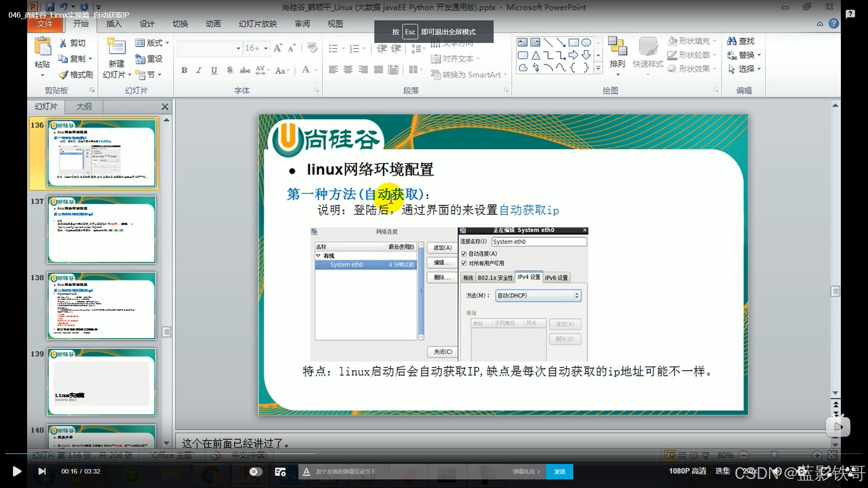Image resolution: width=868 pixels, height=488 pixels.
Task: Toggle Bold formatting in ribbon
Action: coord(184,70)
